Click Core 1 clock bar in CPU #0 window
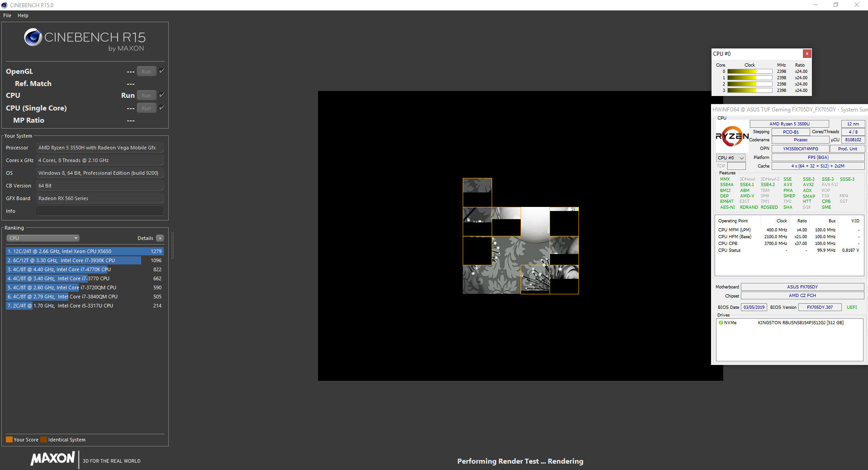 749,78
